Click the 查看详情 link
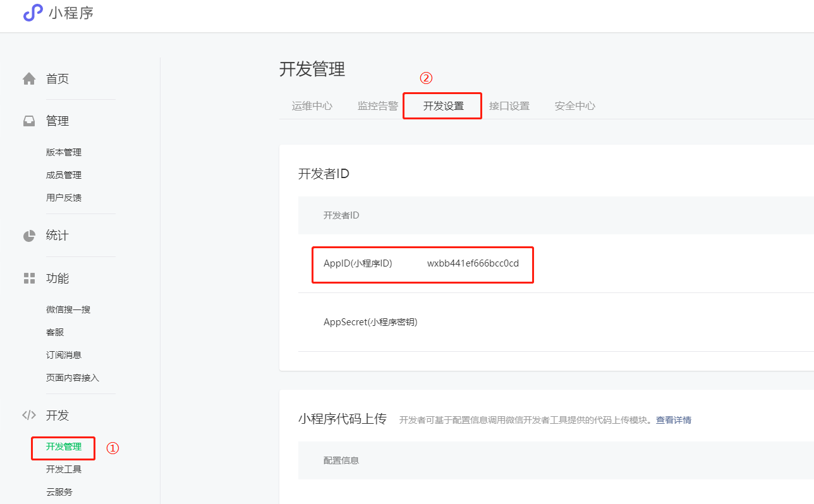 [x=673, y=420]
